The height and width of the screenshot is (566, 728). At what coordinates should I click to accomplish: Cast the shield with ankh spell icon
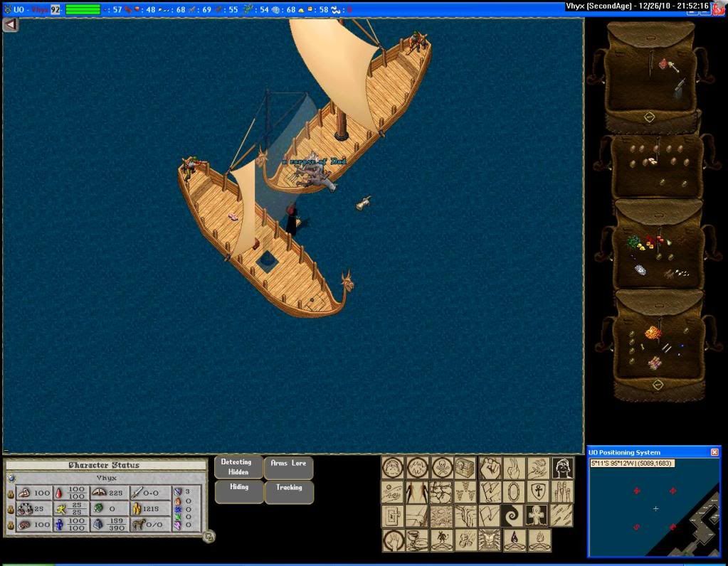pos(538,492)
